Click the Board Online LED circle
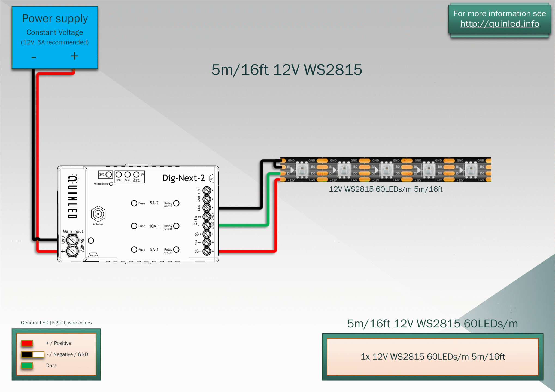The height and width of the screenshot is (392, 555). tap(136, 174)
